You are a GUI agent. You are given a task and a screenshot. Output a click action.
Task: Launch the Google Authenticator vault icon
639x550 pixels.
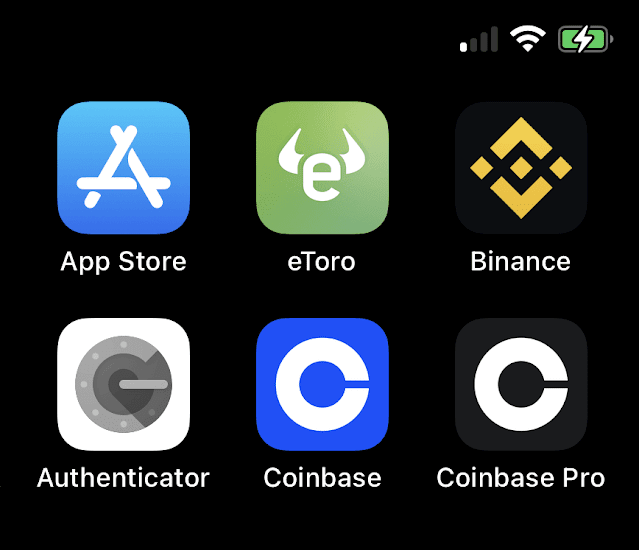(x=123, y=384)
